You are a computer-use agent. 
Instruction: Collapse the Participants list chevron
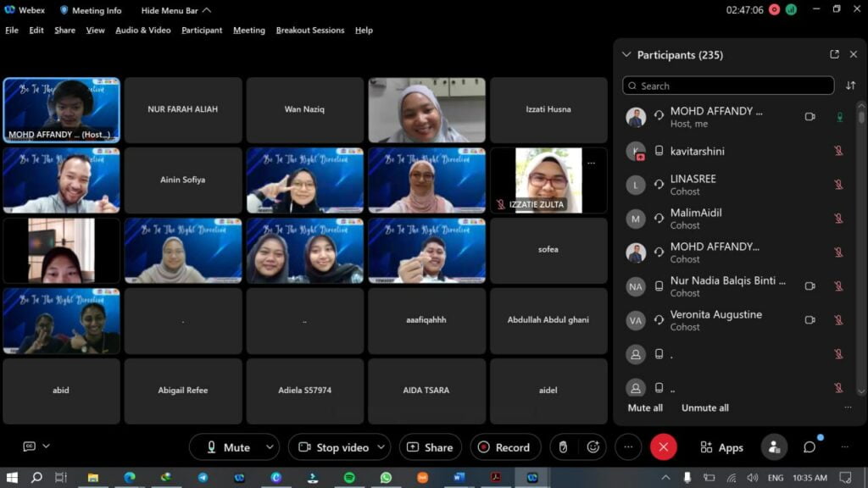[626, 54]
